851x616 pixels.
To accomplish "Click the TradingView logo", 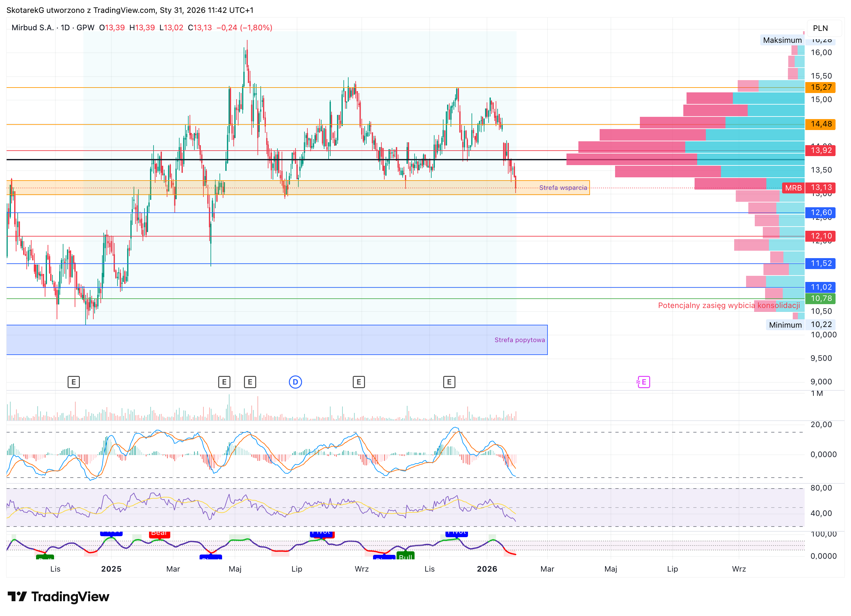I will point(59,596).
